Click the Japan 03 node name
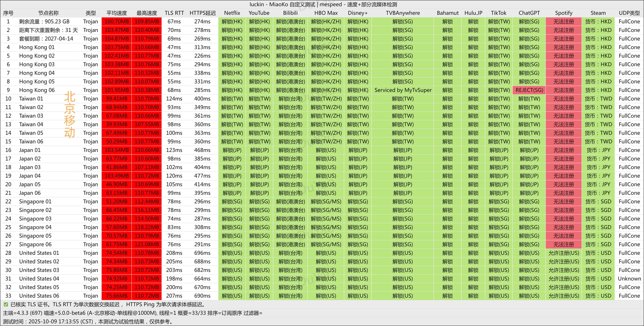Viewport: 644px width, 326px height. coord(30,167)
